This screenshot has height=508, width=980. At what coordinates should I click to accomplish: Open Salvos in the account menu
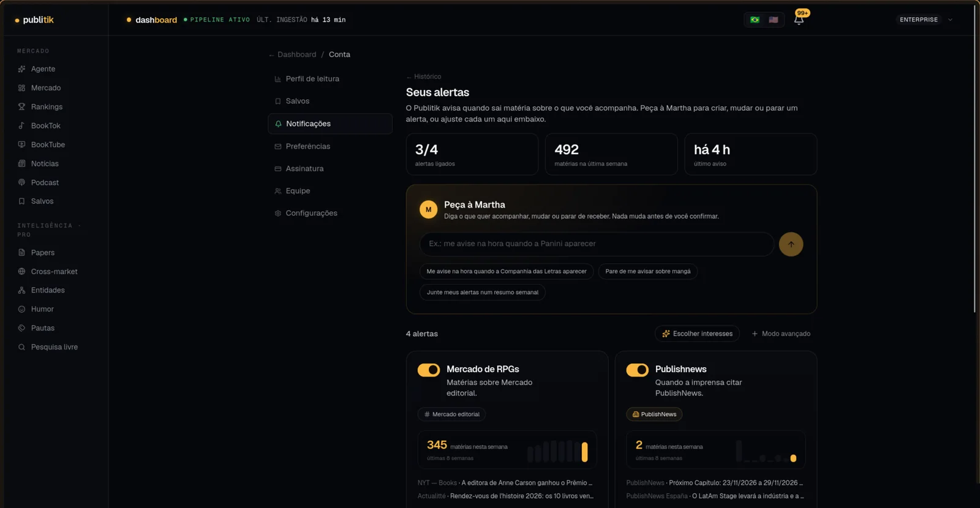pyautogui.click(x=330, y=101)
